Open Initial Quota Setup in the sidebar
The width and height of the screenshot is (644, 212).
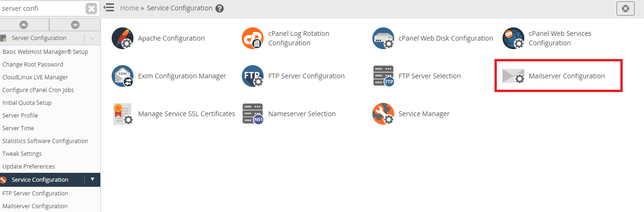click(27, 102)
